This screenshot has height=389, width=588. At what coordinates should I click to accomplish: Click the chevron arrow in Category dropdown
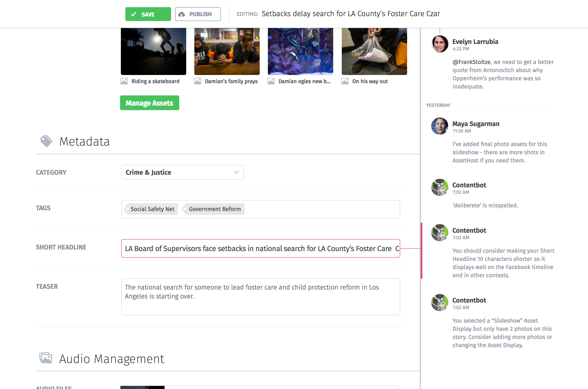[236, 172]
